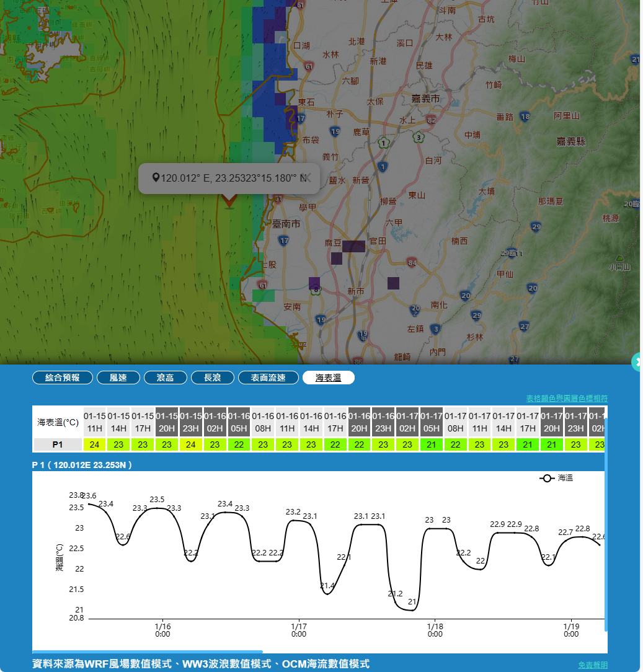
Task: Select the 風速 tab
Action: tap(118, 378)
